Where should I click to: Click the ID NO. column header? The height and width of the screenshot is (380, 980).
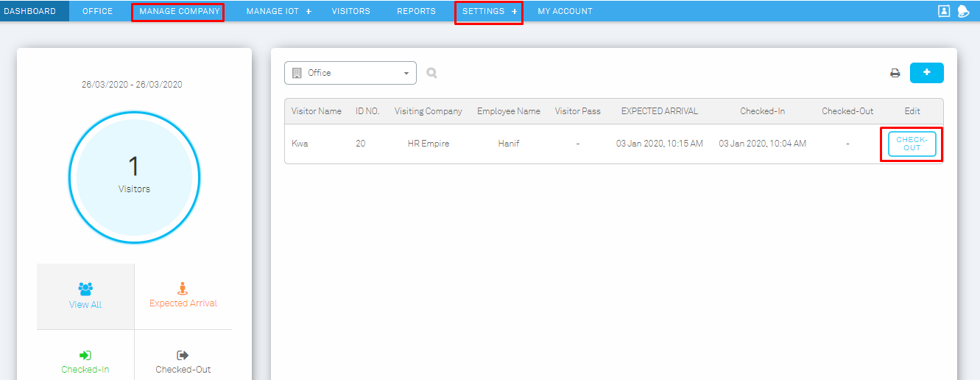pyautogui.click(x=367, y=111)
